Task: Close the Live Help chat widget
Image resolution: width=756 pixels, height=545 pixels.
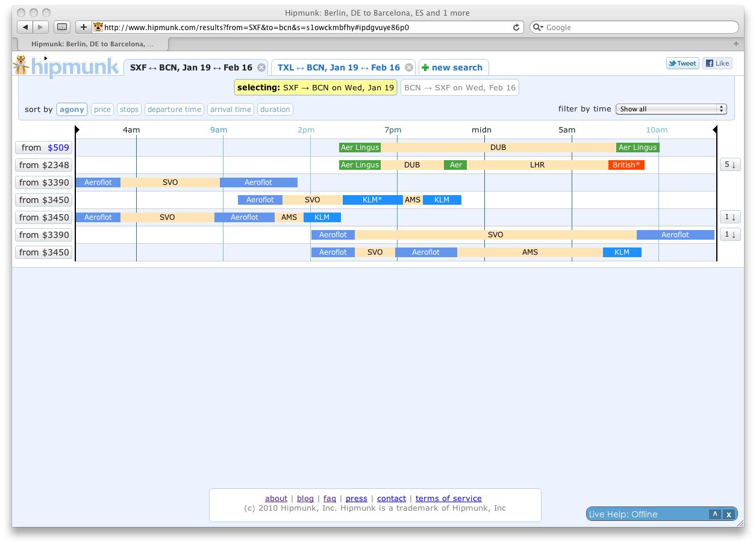Action: [728, 514]
